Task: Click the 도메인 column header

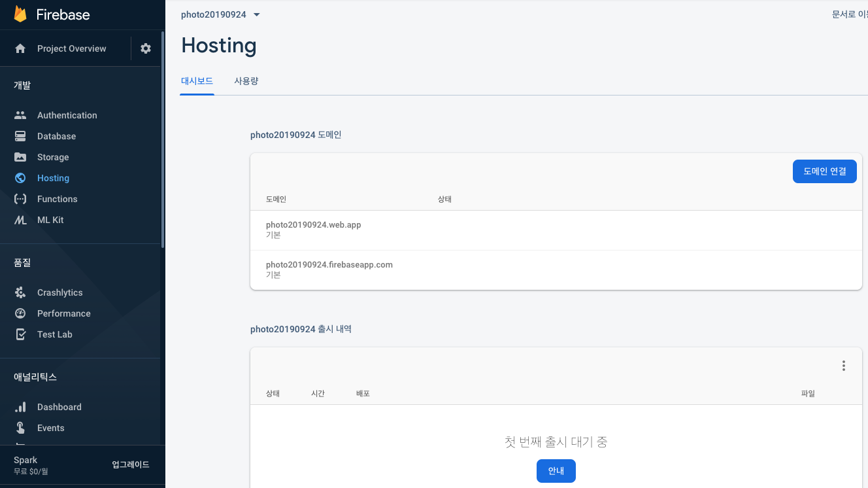Action: [x=276, y=199]
